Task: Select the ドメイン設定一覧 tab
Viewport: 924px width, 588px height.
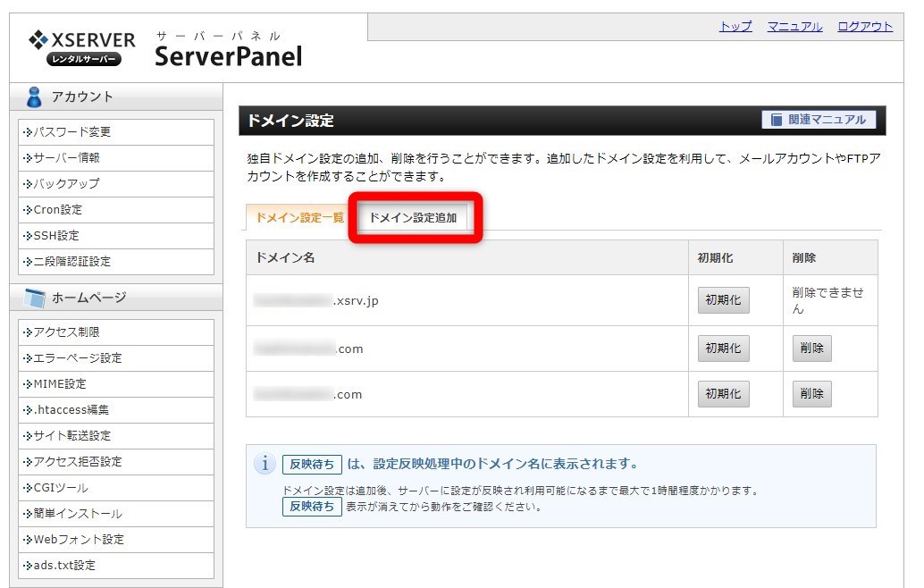Action: tap(299, 217)
